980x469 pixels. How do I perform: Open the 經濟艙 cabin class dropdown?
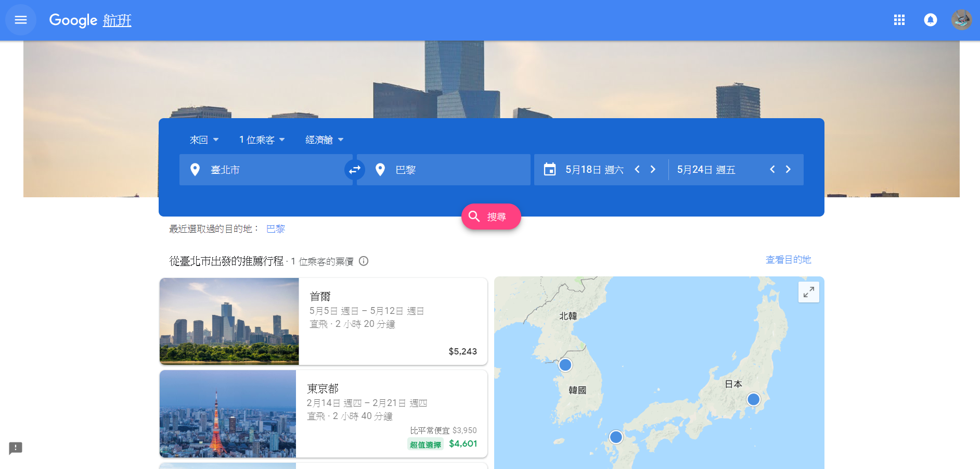click(323, 140)
